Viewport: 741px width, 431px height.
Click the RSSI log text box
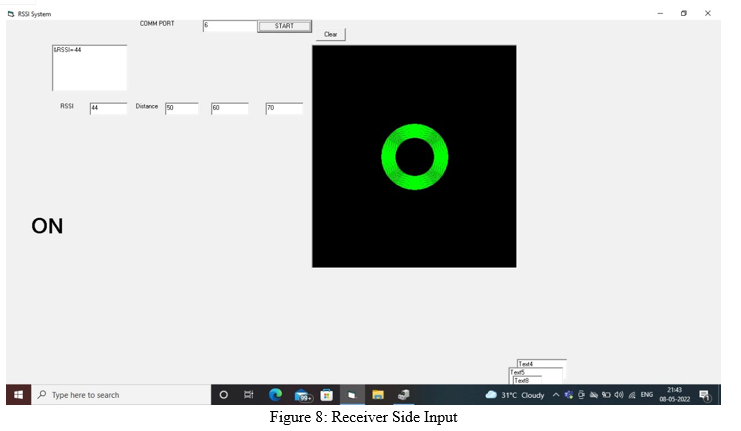(x=89, y=68)
